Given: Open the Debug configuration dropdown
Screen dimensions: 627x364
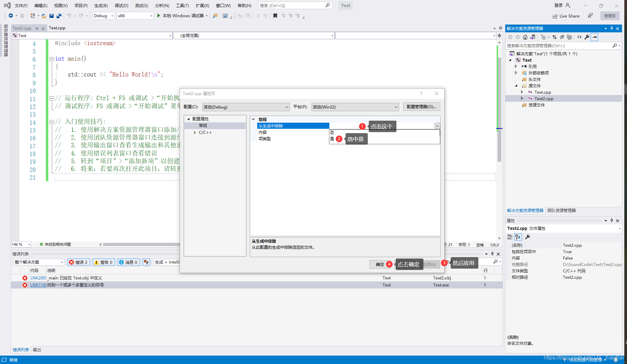Looking at the screenshot, I should [x=103, y=16].
